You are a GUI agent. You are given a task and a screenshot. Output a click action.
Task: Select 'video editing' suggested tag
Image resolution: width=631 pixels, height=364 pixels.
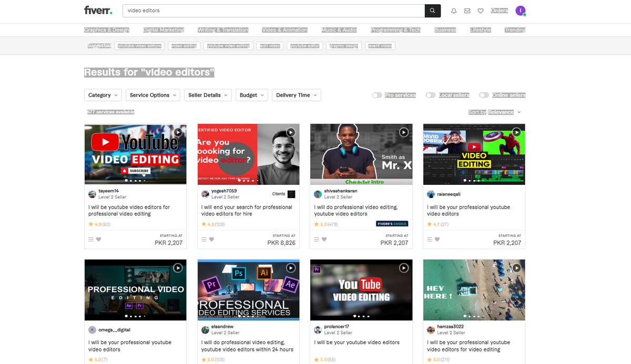[184, 46]
